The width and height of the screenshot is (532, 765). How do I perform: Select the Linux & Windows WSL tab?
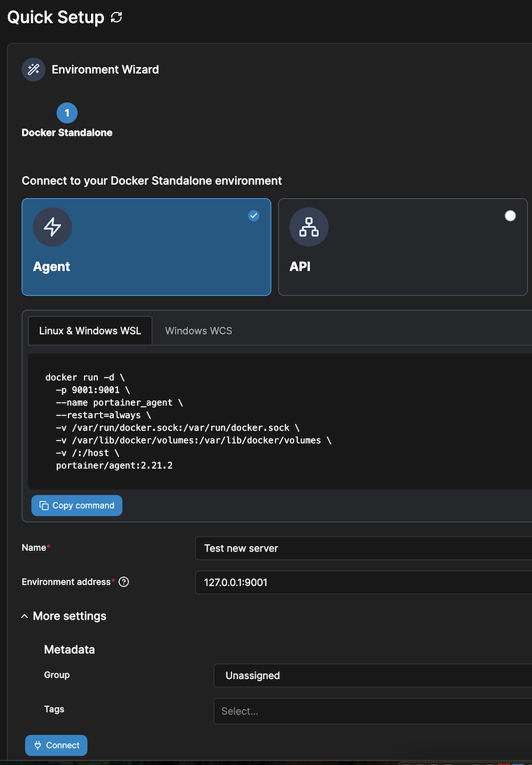click(89, 330)
